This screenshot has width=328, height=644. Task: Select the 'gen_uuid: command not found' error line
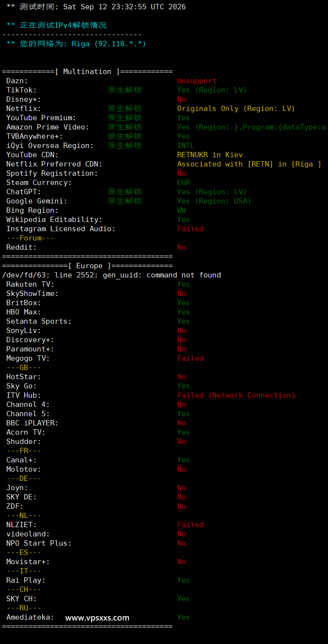(111, 275)
